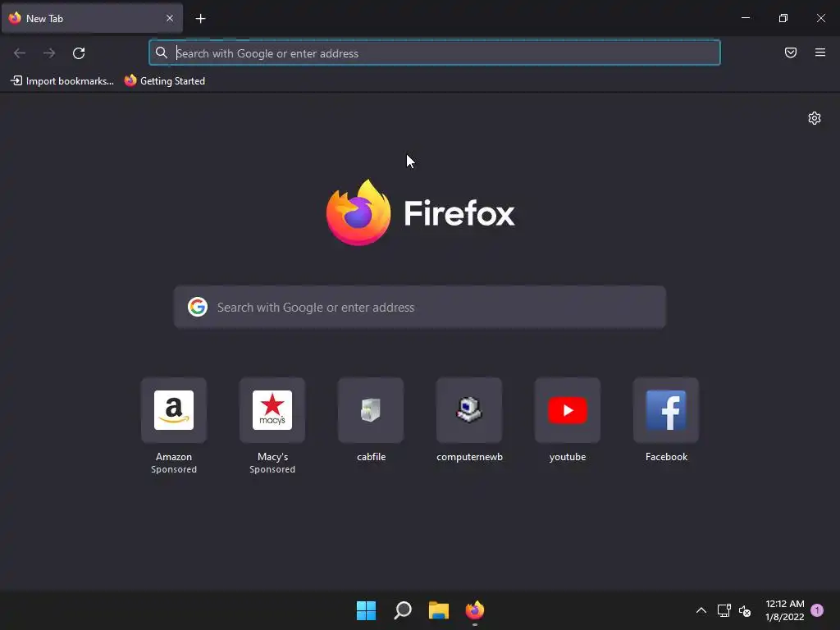
Task: Open new tab personalize gear icon
Action: pyautogui.click(x=815, y=118)
